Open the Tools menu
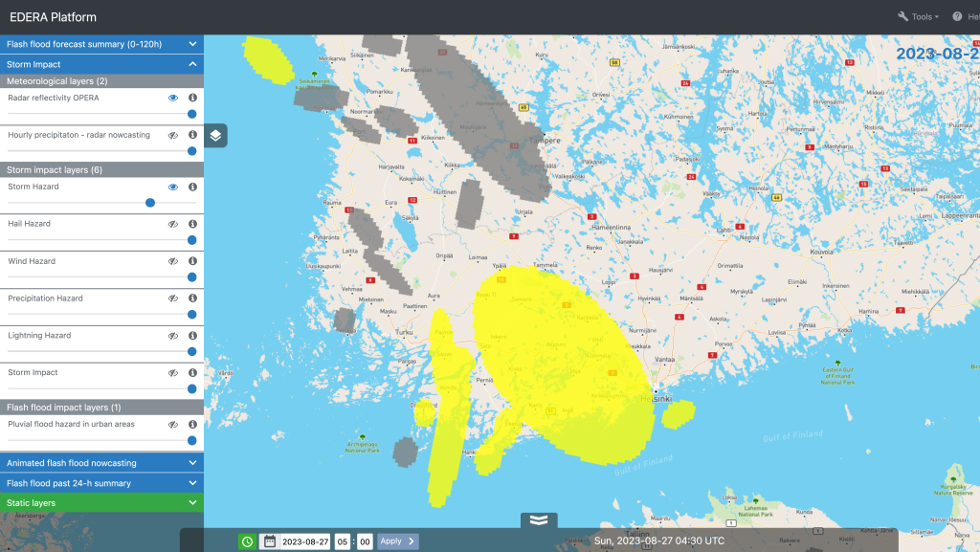 [x=918, y=16]
